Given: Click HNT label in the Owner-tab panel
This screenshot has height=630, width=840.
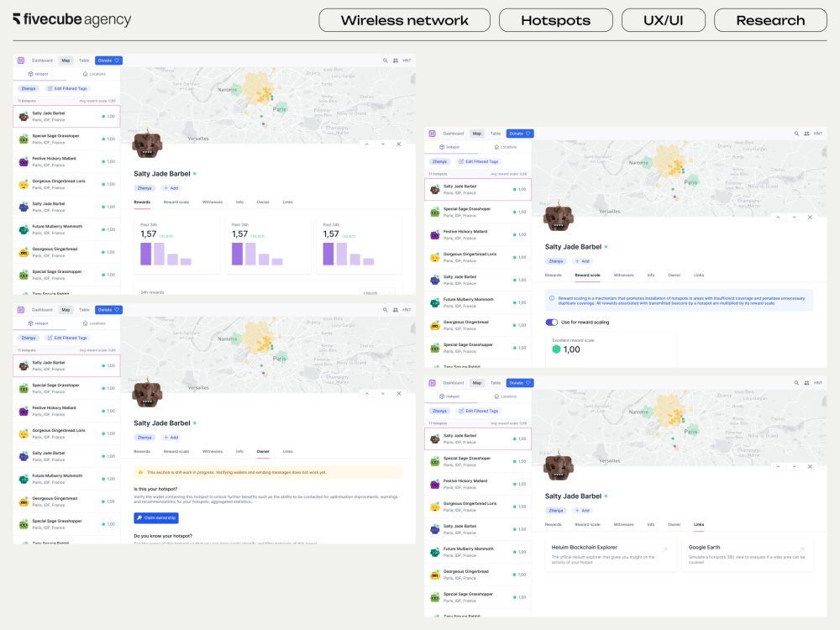Looking at the screenshot, I should [407, 310].
